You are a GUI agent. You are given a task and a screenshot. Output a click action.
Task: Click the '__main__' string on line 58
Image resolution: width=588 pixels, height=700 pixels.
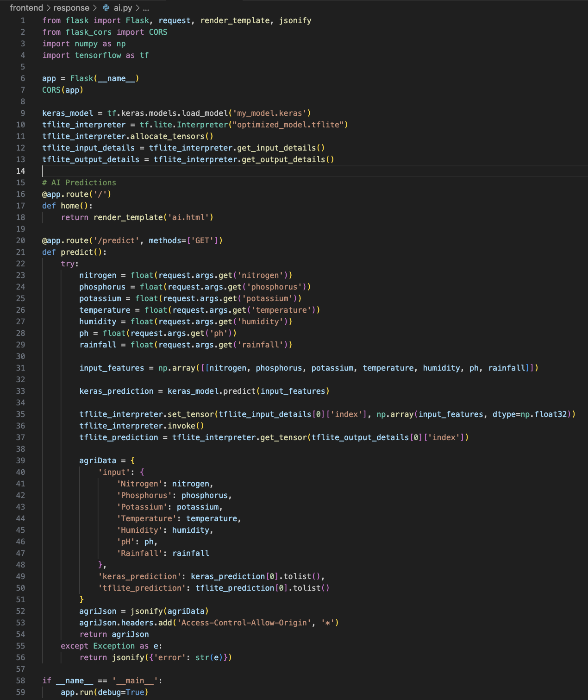[135, 681]
